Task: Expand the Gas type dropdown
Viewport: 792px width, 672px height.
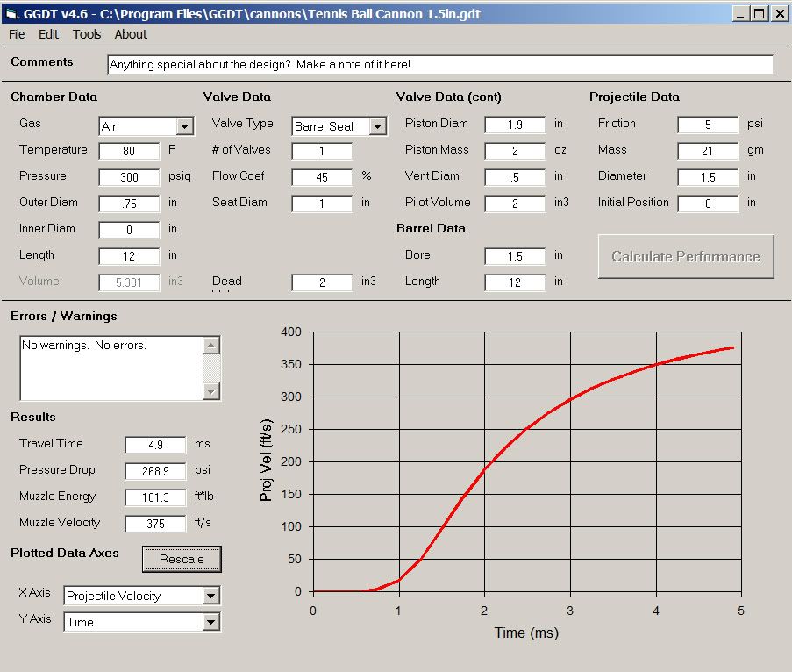Action: click(x=184, y=126)
